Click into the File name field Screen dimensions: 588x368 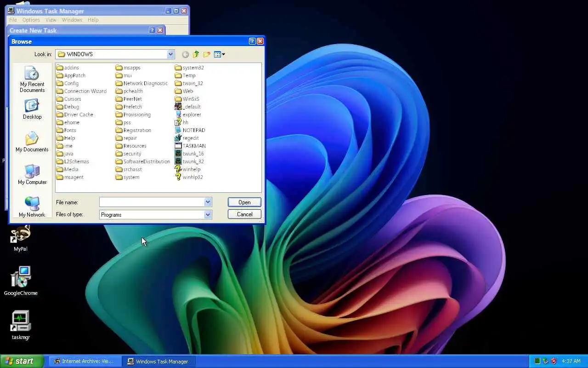pyautogui.click(x=152, y=202)
